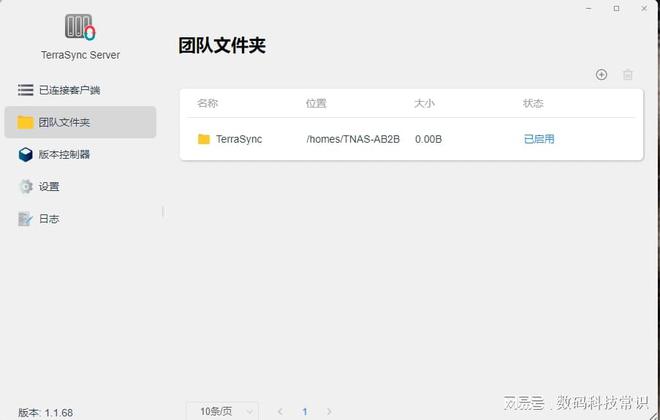Image resolution: width=660 pixels, height=420 pixels.
Task: Click the 名称 column header
Action: pos(208,103)
